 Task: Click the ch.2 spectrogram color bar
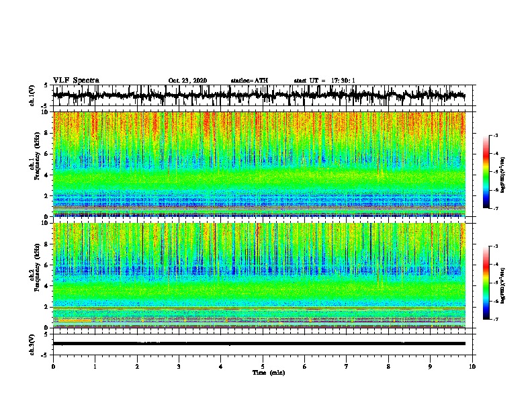tap(486, 283)
